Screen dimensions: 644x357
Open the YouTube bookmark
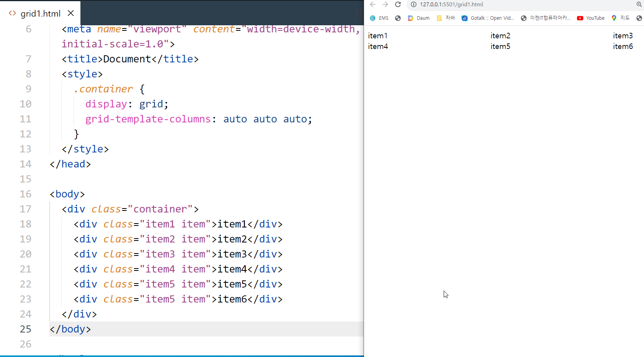coord(591,18)
